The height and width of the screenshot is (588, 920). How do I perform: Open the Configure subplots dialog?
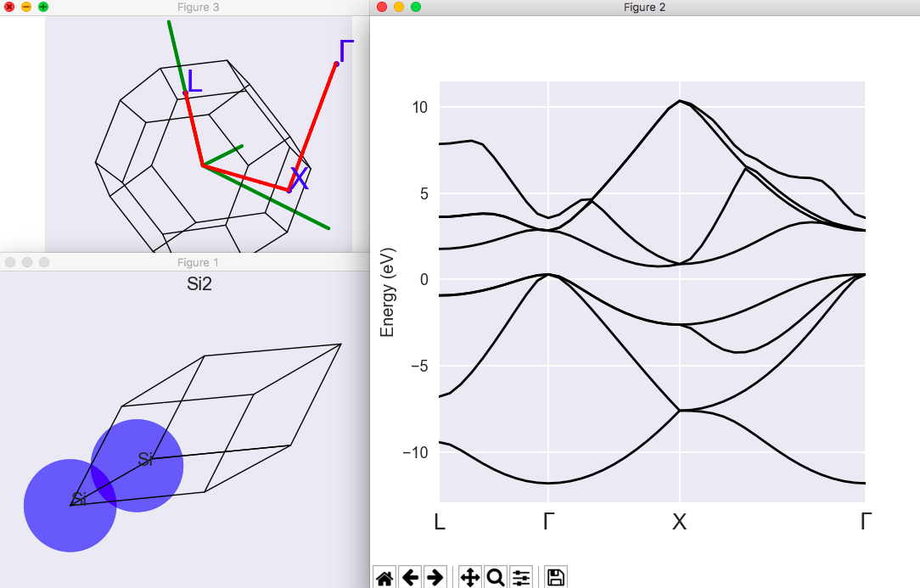[x=521, y=578]
